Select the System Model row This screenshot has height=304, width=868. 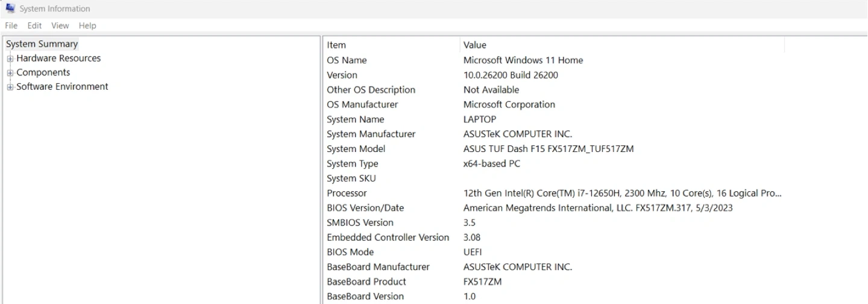pyautogui.click(x=356, y=149)
